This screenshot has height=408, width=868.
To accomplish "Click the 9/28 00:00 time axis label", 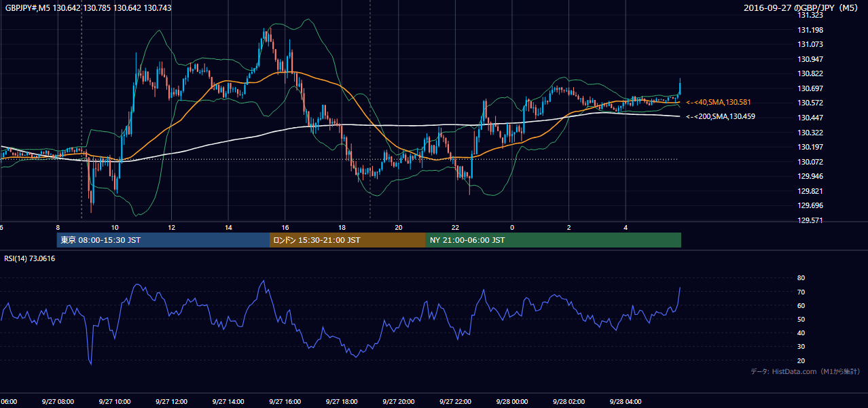I will [512, 401].
